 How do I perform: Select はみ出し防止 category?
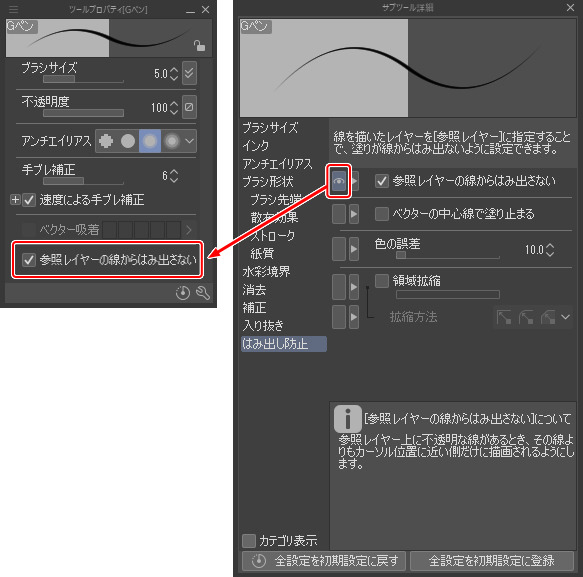[284, 344]
